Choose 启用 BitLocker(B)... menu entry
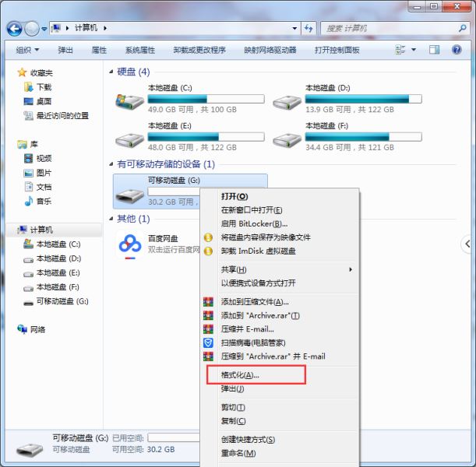Image resolution: width=476 pixels, height=467 pixels. [x=280, y=223]
